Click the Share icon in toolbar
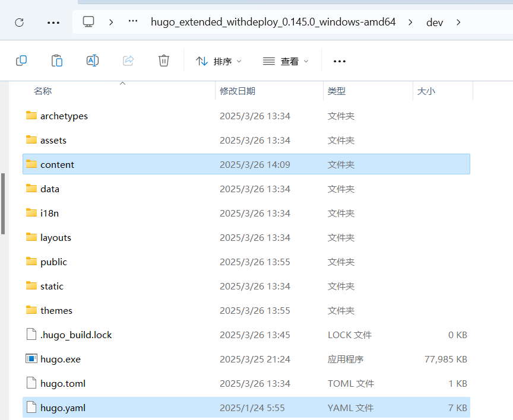This screenshot has width=513, height=420. 128,61
